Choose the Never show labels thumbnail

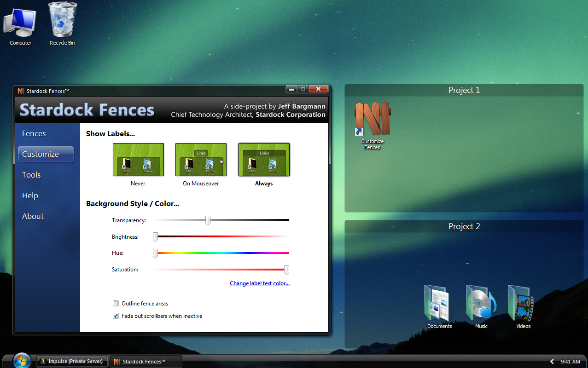click(138, 160)
